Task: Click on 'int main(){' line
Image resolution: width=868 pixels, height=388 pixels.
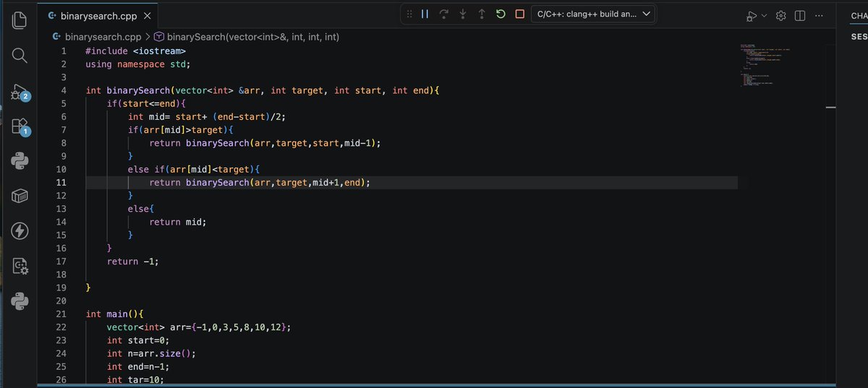Action: pos(115,314)
